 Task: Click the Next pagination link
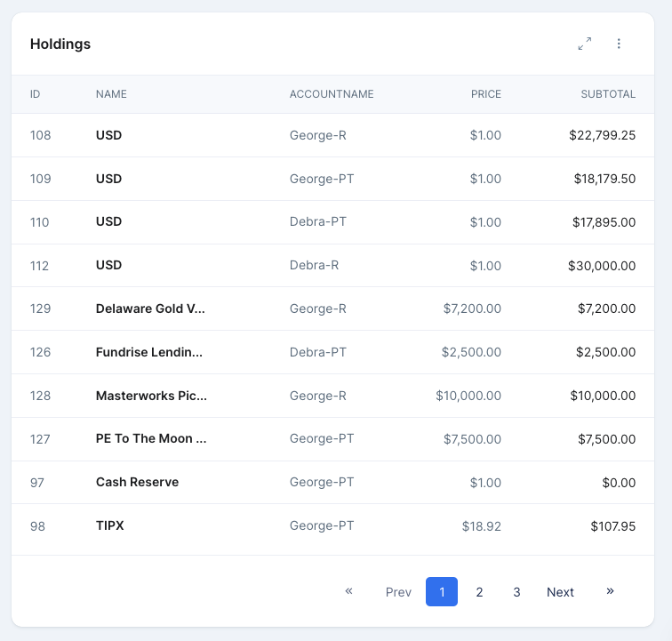click(x=560, y=592)
